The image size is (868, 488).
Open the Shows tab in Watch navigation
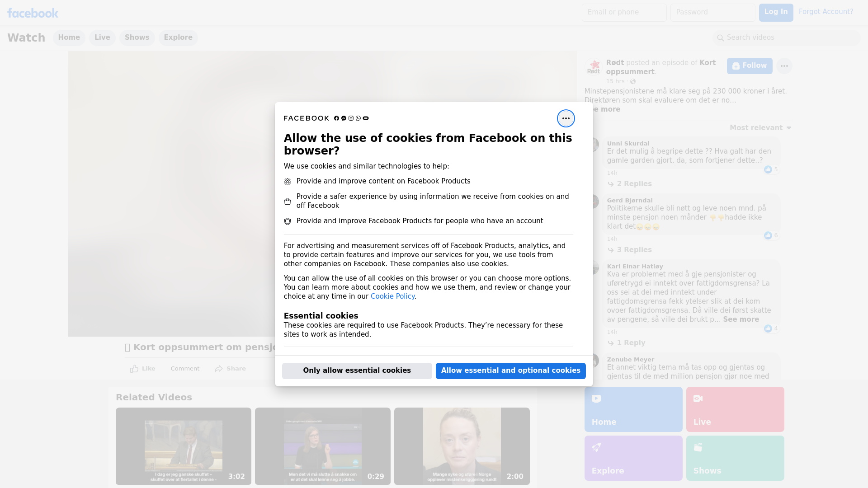[137, 38]
